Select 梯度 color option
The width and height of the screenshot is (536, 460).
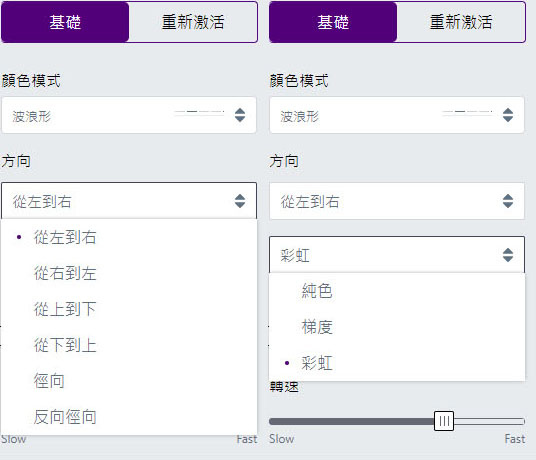coord(397,327)
